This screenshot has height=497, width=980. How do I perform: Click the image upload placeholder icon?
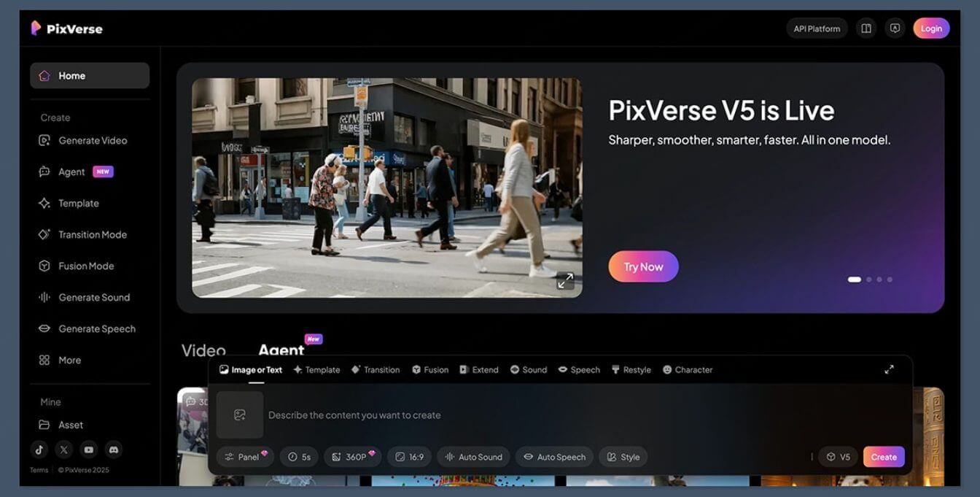point(240,415)
